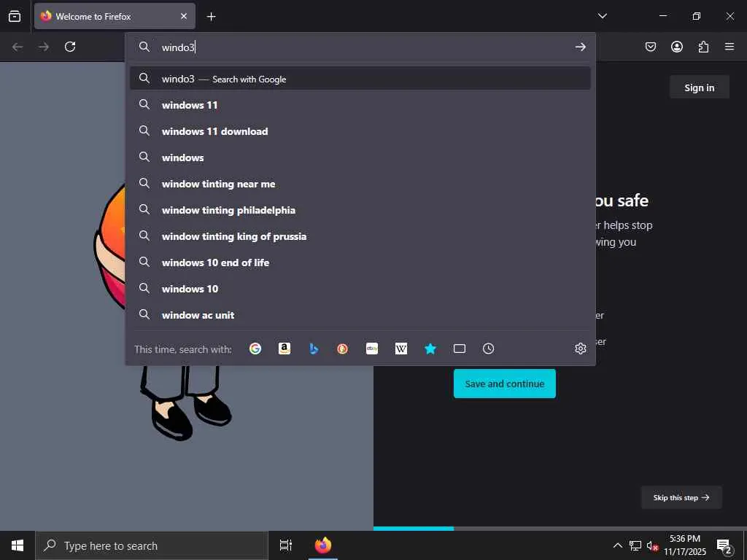Open the muted volume tray icon
This screenshot has height=560, width=747.
pos(652,545)
